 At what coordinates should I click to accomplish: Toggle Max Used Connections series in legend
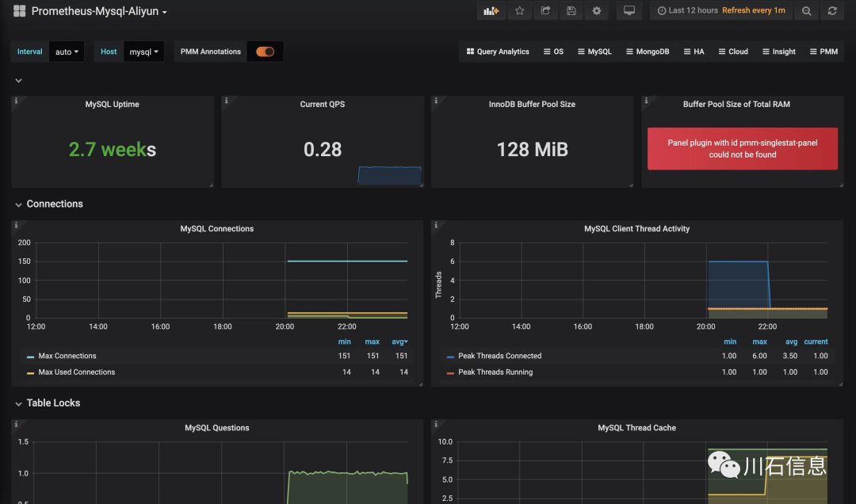76,372
